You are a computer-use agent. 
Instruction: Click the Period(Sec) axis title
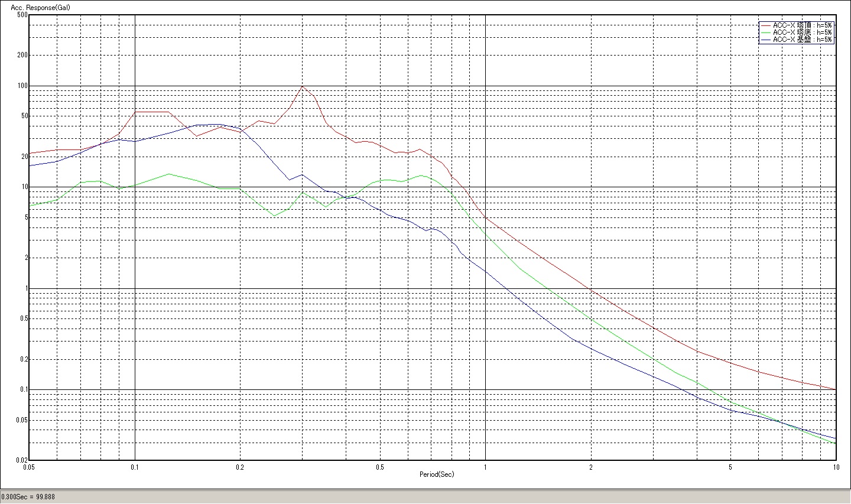tap(437, 474)
